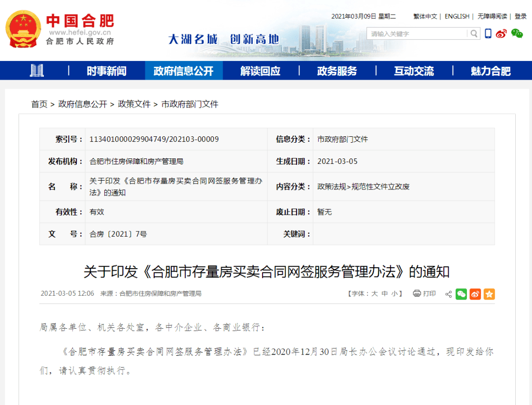Click the share icon beside 打印
532x405 pixels.
click(x=448, y=294)
